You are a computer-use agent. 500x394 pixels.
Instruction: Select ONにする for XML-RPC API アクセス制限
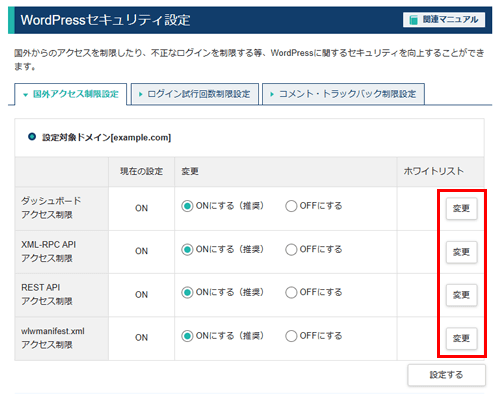point(187,249)
